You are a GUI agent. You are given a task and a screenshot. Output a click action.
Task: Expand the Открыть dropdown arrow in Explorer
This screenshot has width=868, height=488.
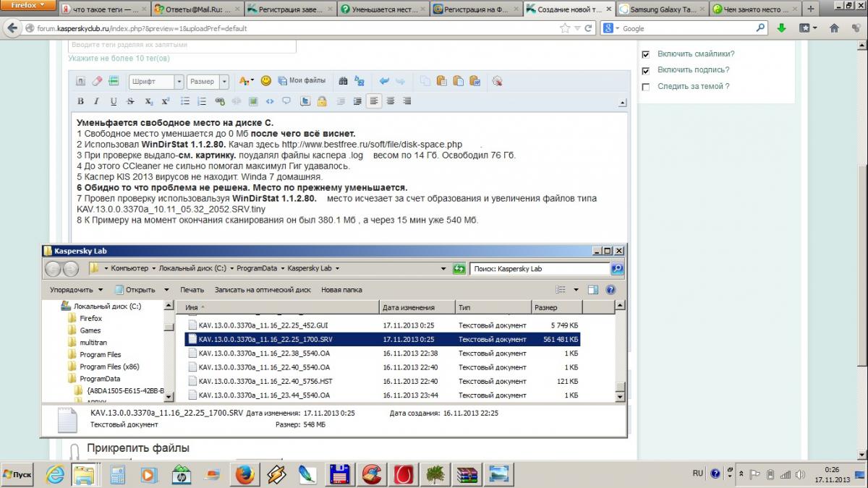(x=166, y=290)
